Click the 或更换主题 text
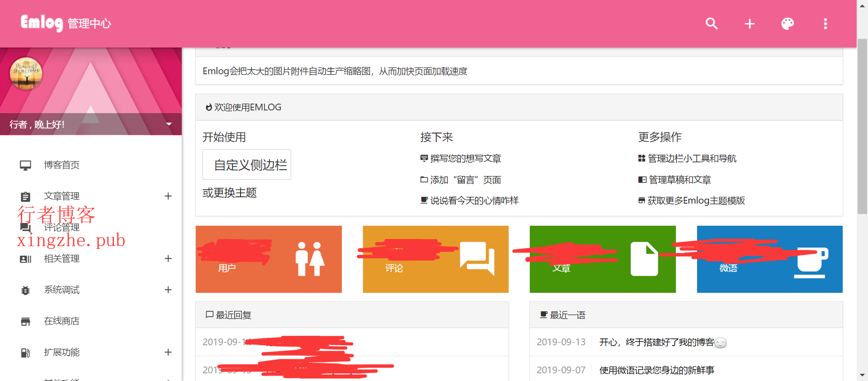The width and height of the screenshot is (868, 381). tap(230, 193)
